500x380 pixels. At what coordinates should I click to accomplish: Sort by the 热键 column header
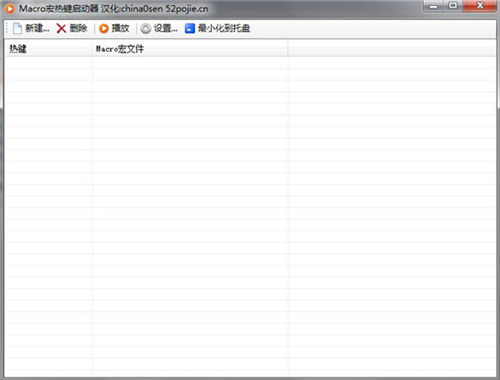click(x=49, y=49)
